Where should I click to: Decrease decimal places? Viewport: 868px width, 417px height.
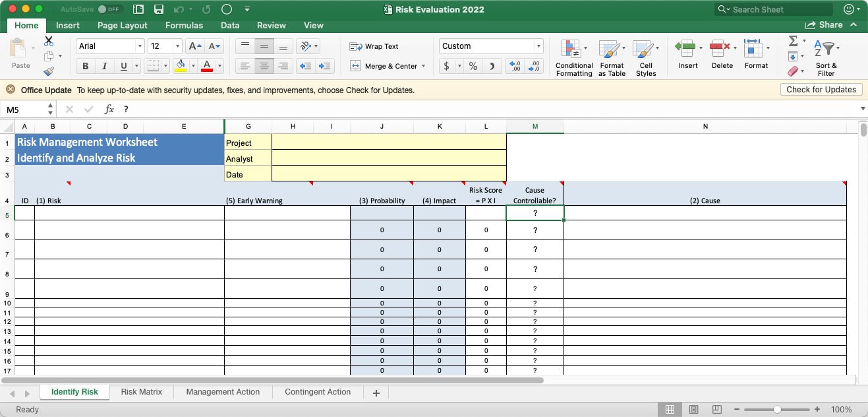535,66
